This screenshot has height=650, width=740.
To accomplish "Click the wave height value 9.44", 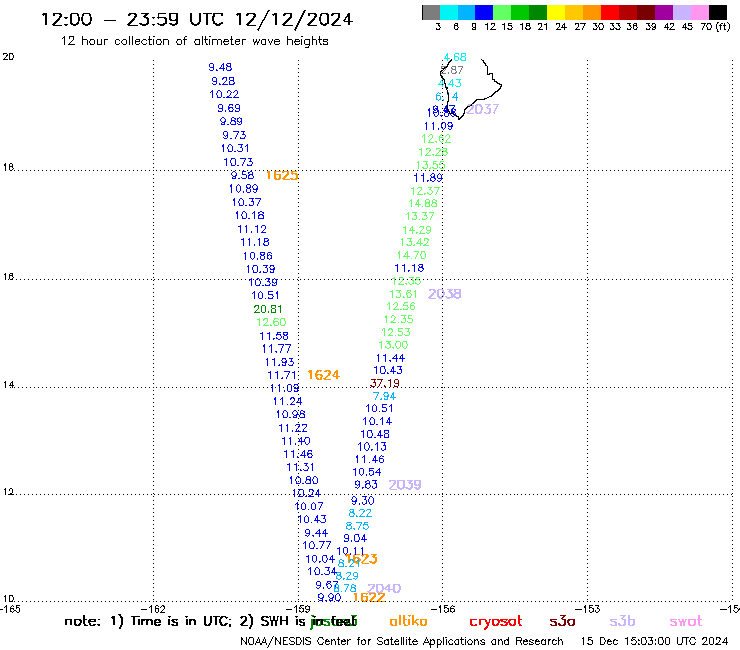I will coord(316,533).
